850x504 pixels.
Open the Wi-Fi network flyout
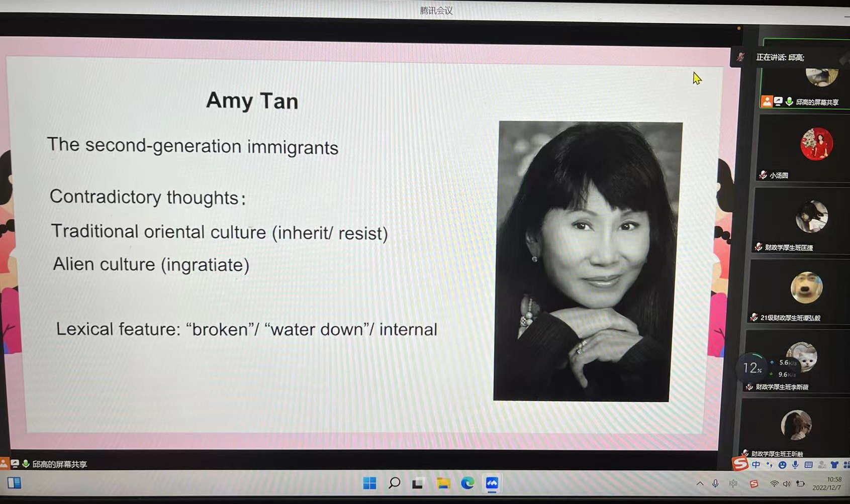pos(774,484)
